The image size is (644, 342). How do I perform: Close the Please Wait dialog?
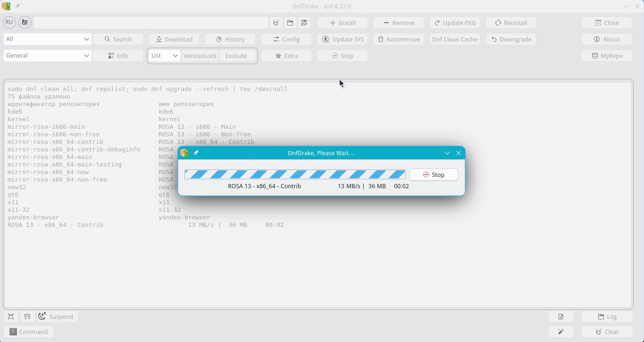click(459, 153)
